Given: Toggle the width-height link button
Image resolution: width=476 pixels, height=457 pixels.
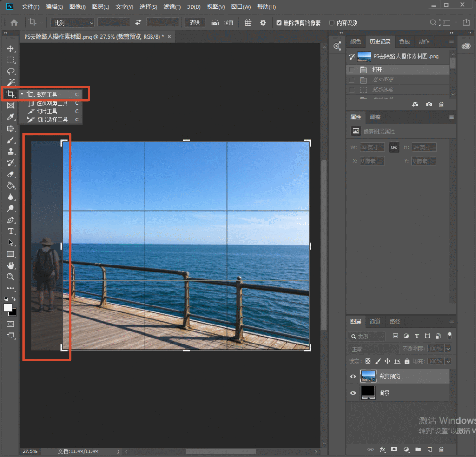Looking at the screenshot, I should pos(394,147).
